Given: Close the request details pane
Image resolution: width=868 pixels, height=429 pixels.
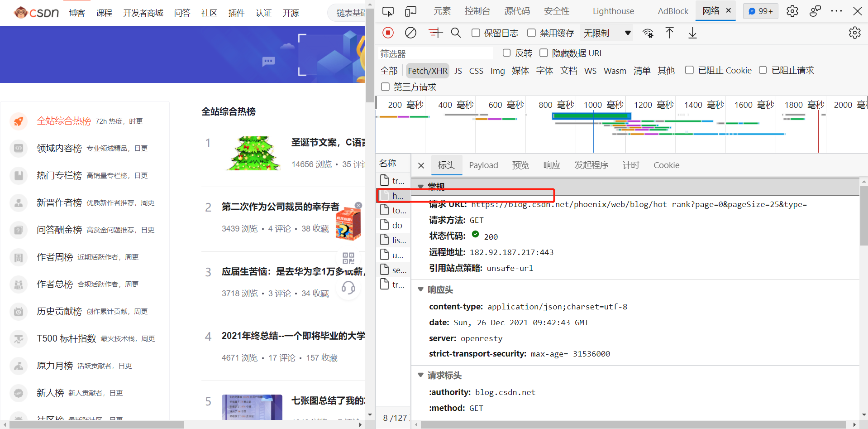Looking at the screenshot, I should click(x=421, y=165).
